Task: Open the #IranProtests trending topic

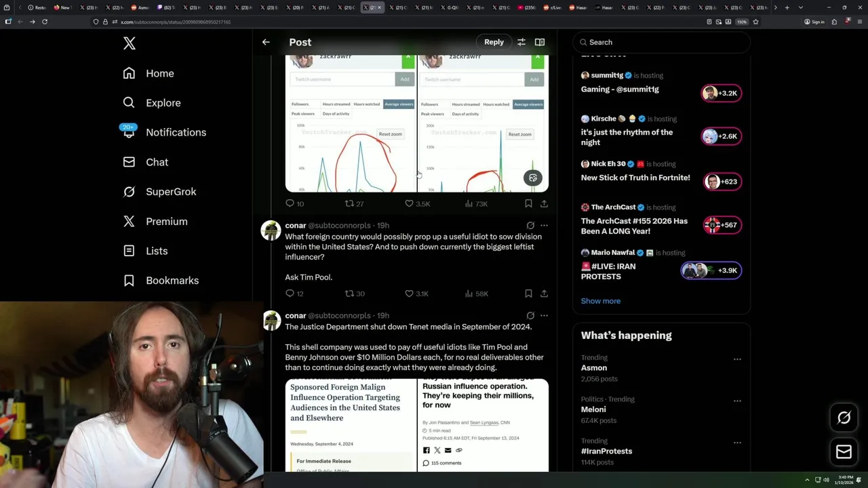Action: pyautogui.click(x=661, y=451)
